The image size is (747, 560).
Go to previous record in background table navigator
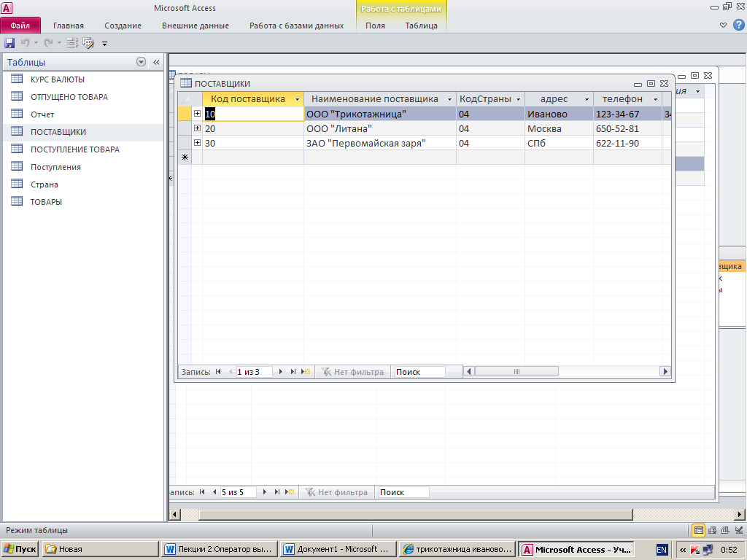(x=214, y=492)
